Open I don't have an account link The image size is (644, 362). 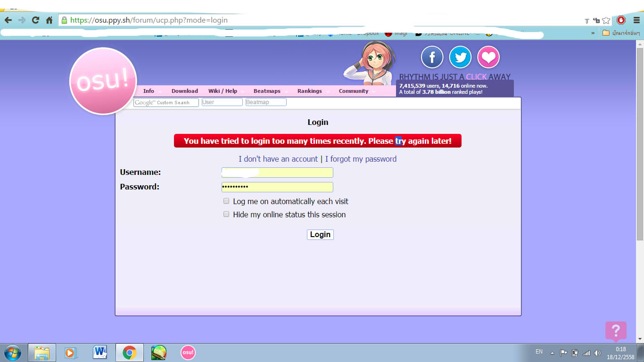pyautogui.click(x=278, y=159)
